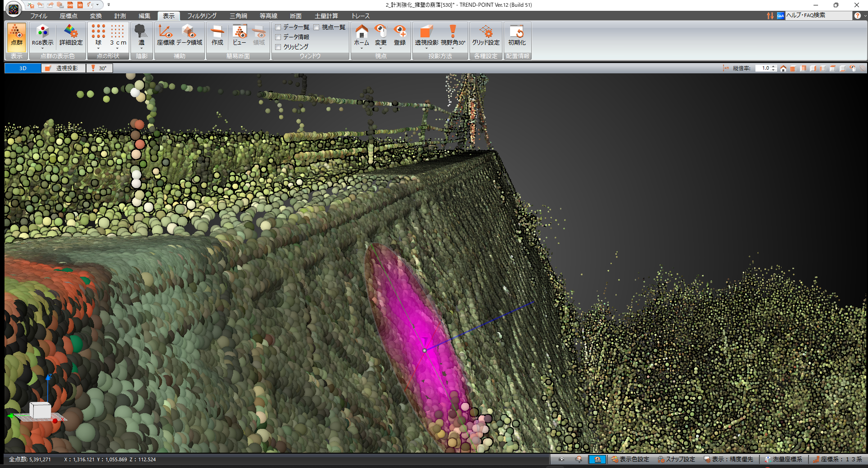Tick the 視点一覧 checkbox
Image resolution: width=868 pixels, height=468 pixels.
317,27
